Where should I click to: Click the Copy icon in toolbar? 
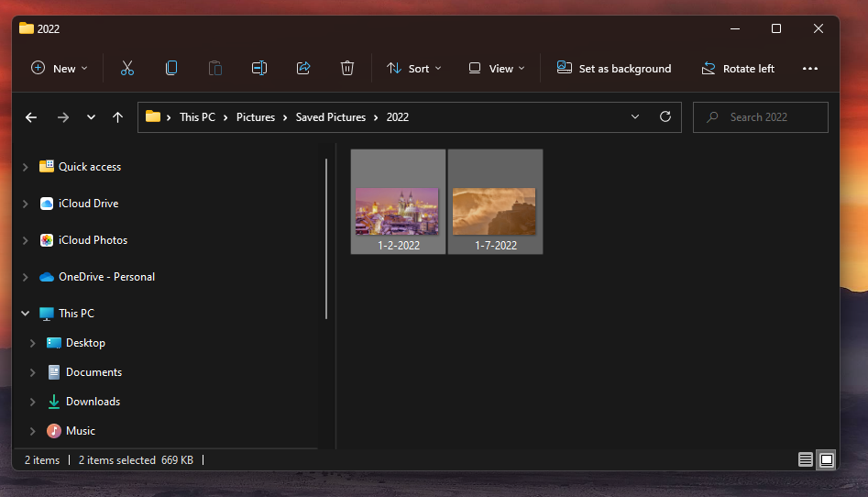coord(171,68)
